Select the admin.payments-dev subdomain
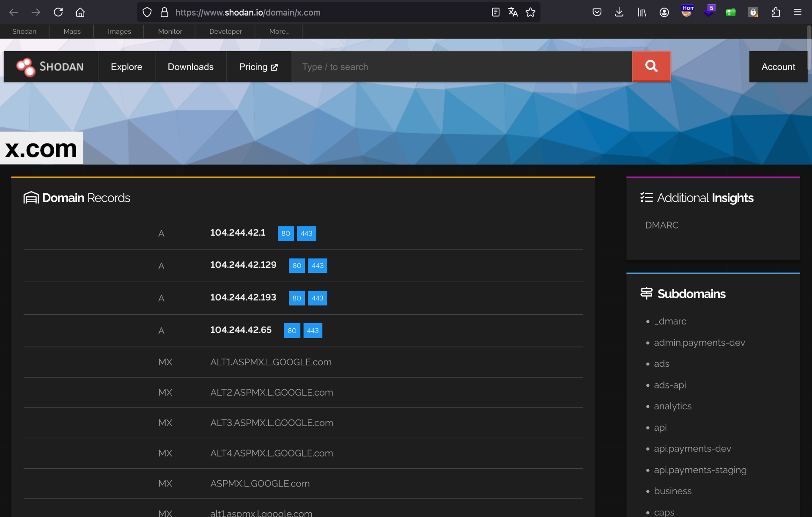The height and width of the screenshot is (517, 812). tap(699, 343)
